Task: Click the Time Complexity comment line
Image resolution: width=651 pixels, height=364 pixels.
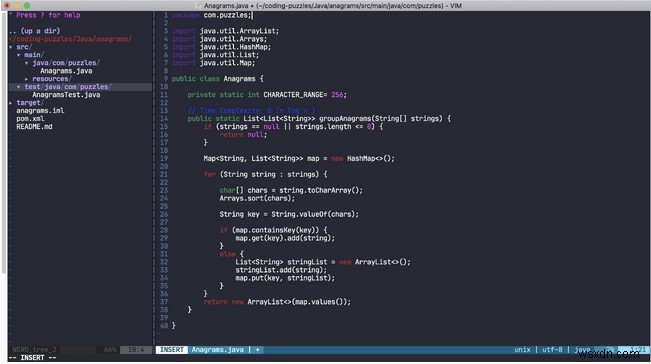Action: click(x=251, y=111)
